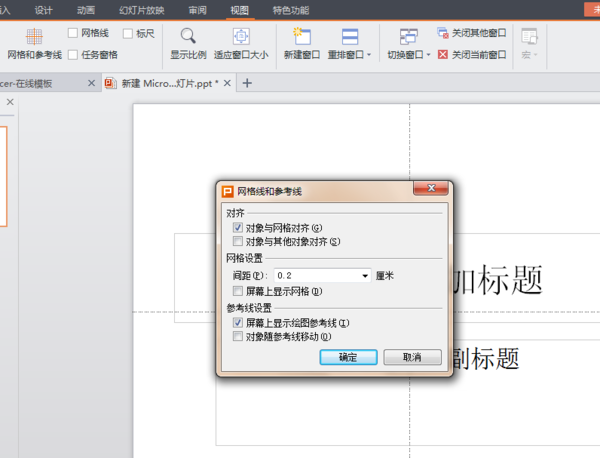Uncheck 屏幕上显示绘图参考线 option
Screen dimensions: 600x458
tap(238, 323)
